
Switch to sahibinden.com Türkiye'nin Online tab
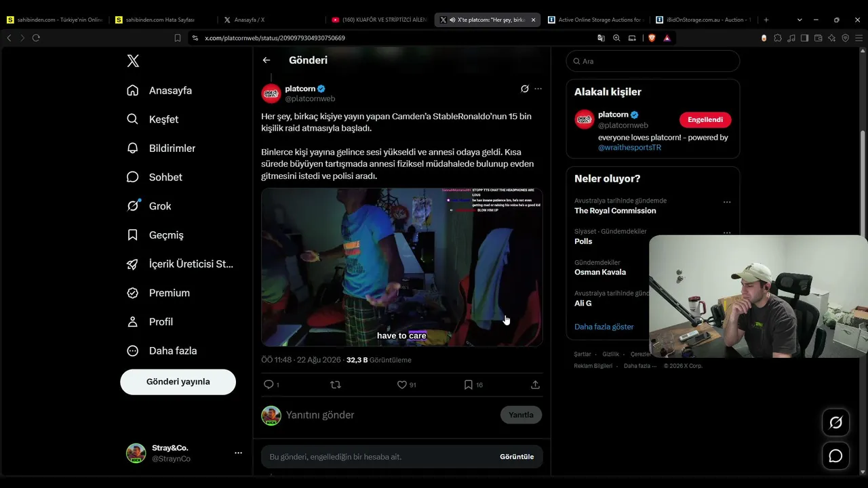tap(54, 20)
